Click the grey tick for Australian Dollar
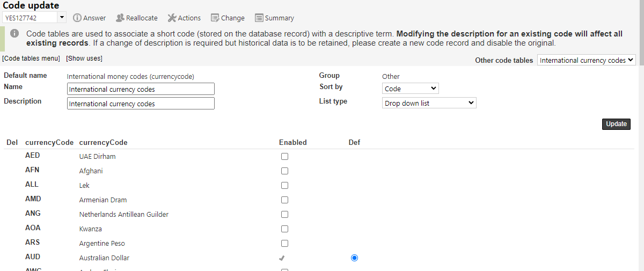 282,258
